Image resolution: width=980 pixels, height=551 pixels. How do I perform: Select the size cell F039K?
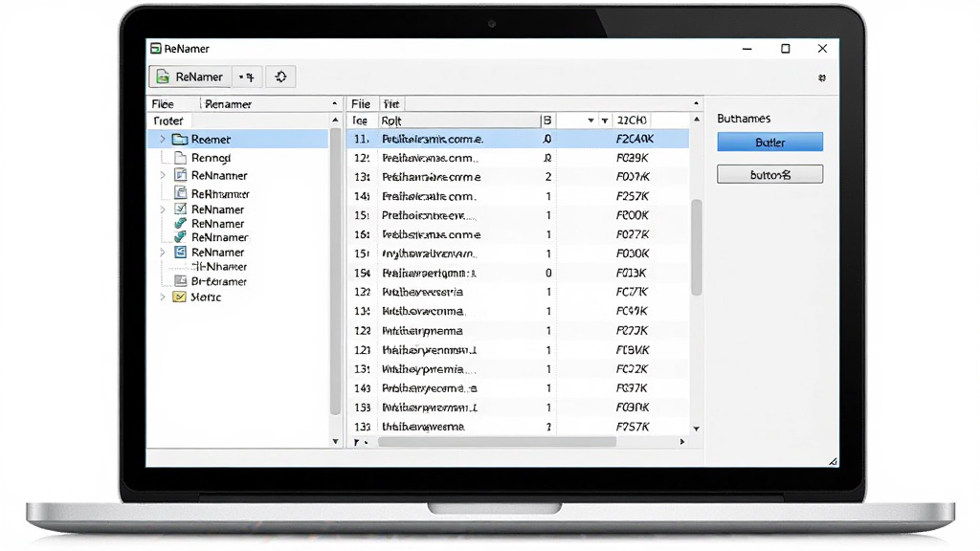tap(632, 158)
